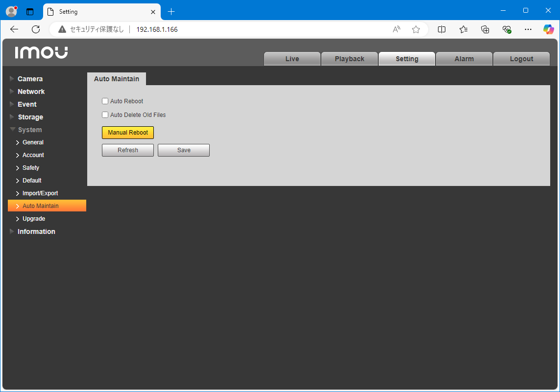This screenshot has height=392, width=560.
Task: Expand the Camera section
Action: (x=30, y=79)
